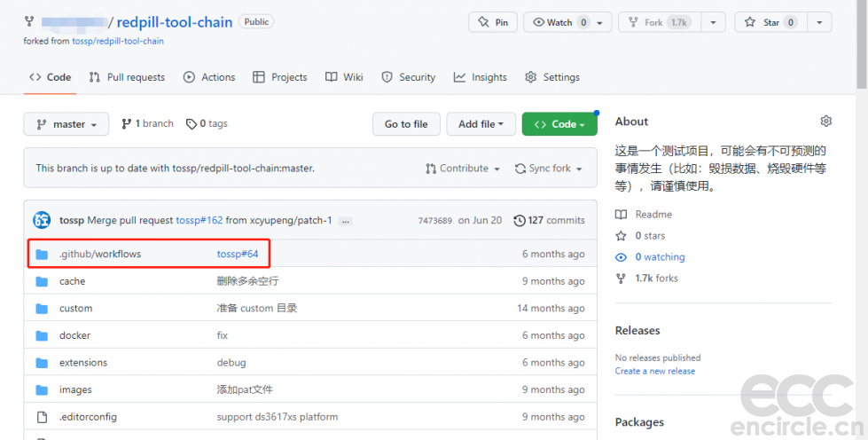Click the folder icon for extensions

click(42, 363)
